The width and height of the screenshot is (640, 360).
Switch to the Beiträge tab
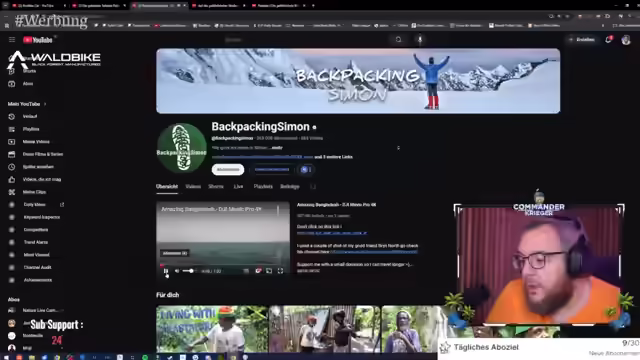pos(290,187)
